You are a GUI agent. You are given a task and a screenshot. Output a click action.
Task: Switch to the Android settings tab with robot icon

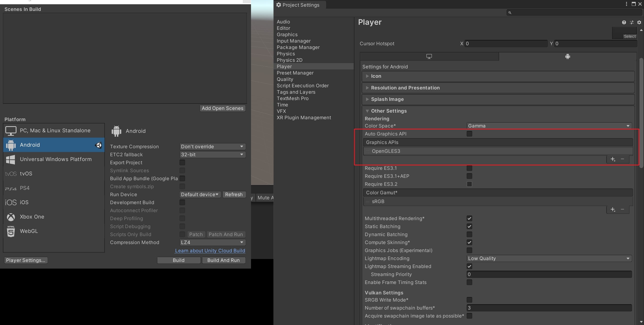567,56
